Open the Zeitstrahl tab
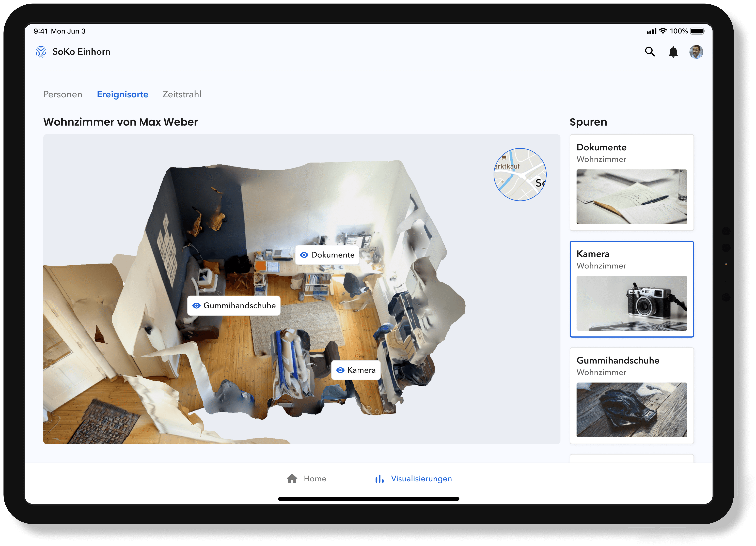This screenshot has height=546, width=756. 182,94
